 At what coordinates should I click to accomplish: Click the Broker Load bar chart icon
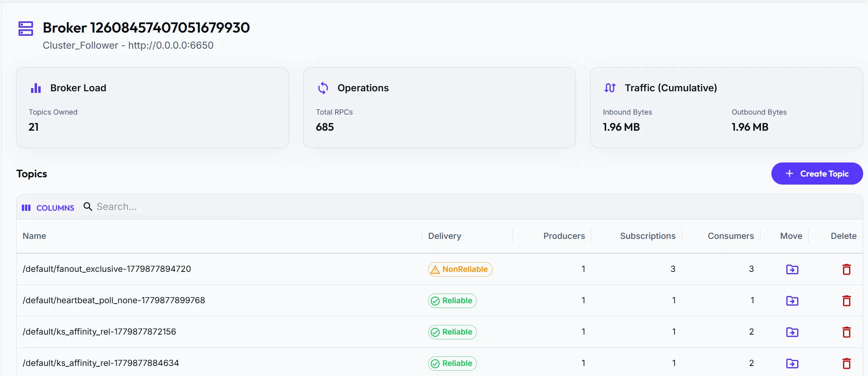click(36, 88)
